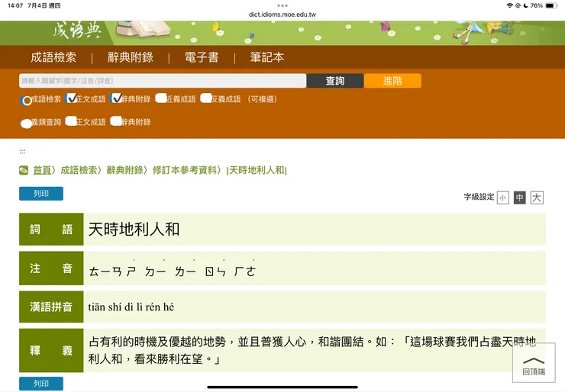Click the green breadcrumb home icon
565x392 pixels.
24,170
